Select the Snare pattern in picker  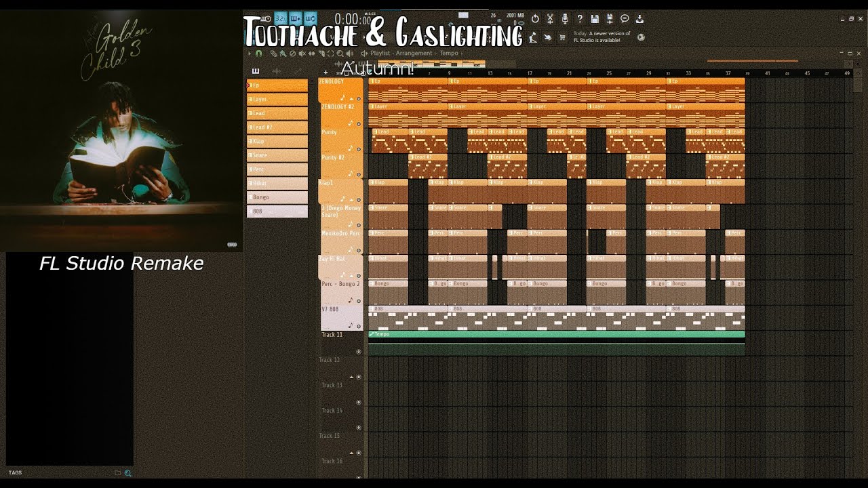point(277,155)
